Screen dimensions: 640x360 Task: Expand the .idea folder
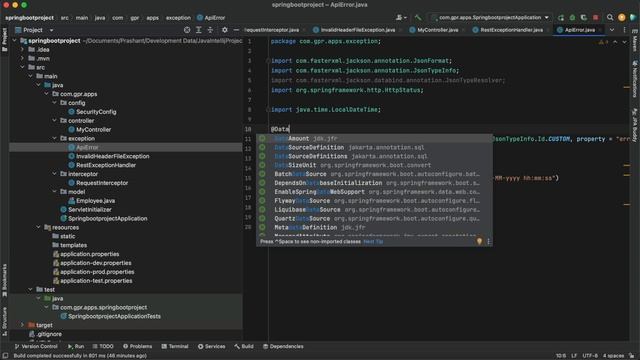click(x=22, y=49)
